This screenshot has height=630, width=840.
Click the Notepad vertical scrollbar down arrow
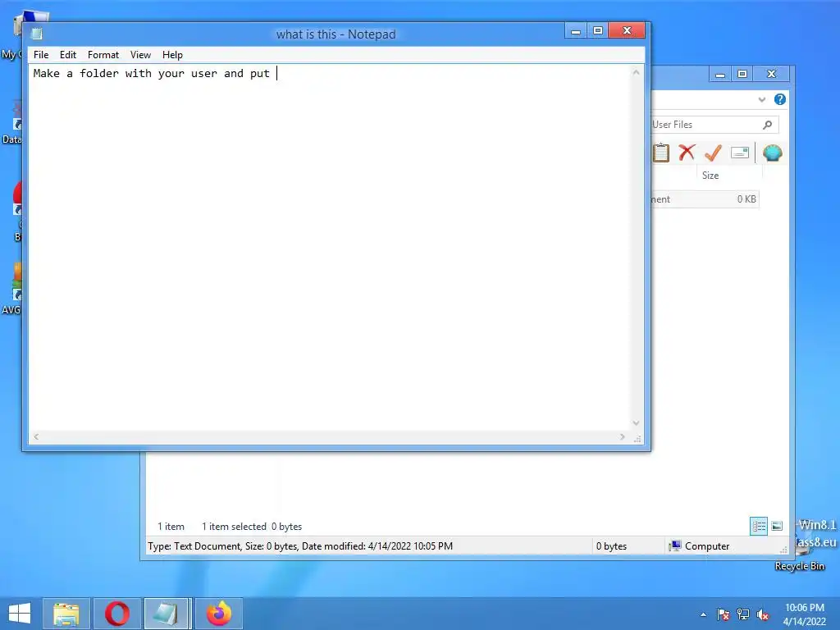pyautogui.click(x=636, y=423)
